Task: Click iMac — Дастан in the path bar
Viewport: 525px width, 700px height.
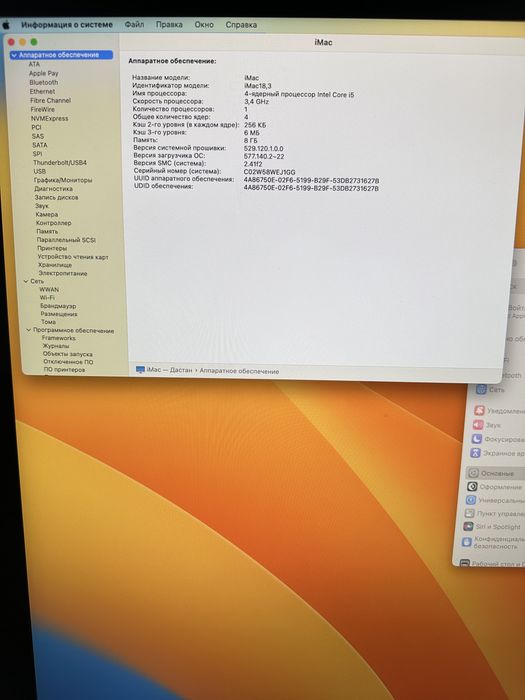Action: (x=170, y=370)
